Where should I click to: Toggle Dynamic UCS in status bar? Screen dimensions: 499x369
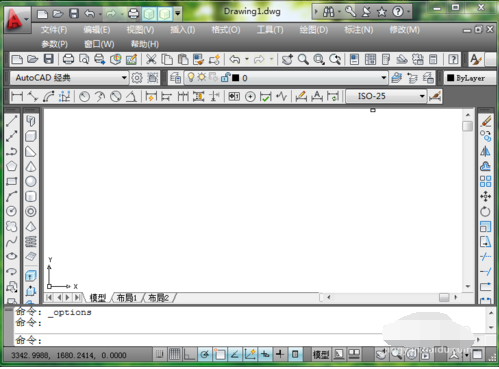250,354
